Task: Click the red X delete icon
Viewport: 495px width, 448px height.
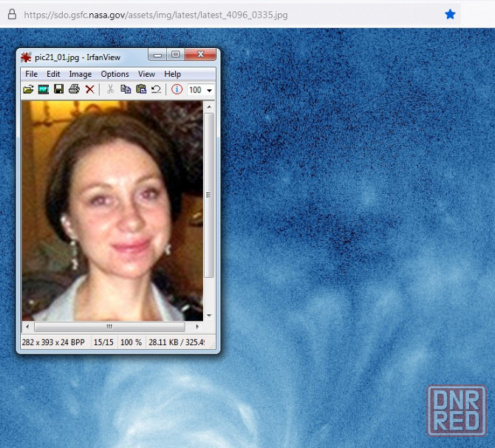Action: coord(89,89)
